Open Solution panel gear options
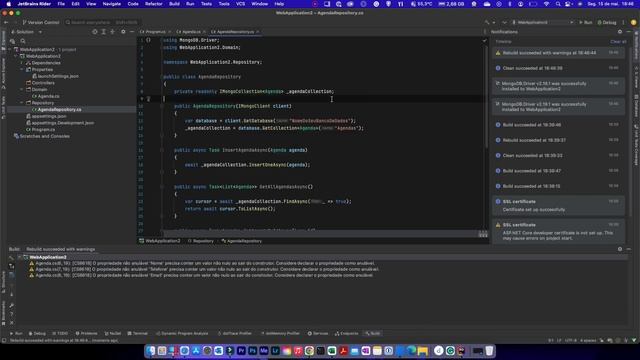 click(123, 32)
